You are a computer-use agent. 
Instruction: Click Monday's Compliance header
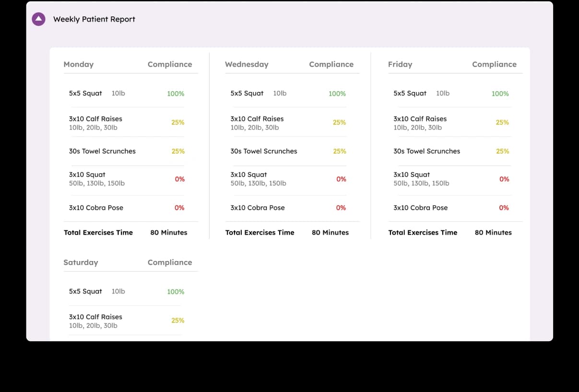click(x=170, y=64)
